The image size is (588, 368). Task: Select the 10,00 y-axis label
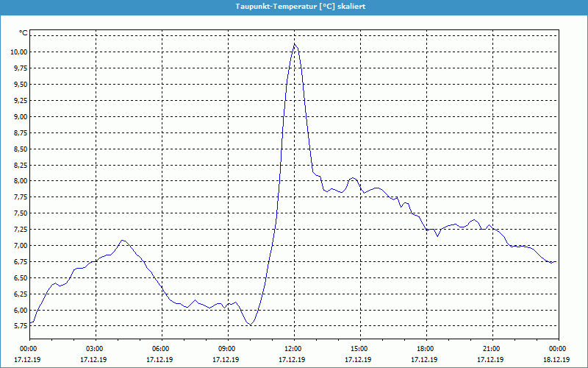click(x=18, y=52)
